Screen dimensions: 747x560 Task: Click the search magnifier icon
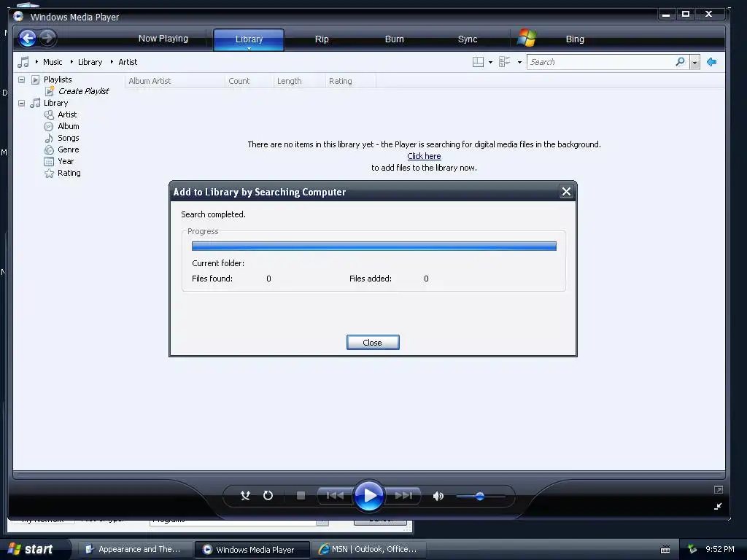pyautogui.click(x=681, y=62)
